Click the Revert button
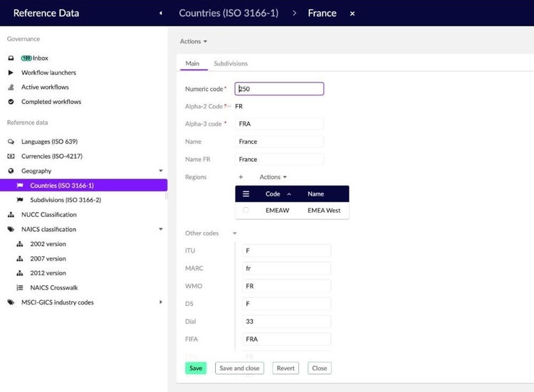Image resolution: width=534 pixels, height=392 pixels. (286, 369)
